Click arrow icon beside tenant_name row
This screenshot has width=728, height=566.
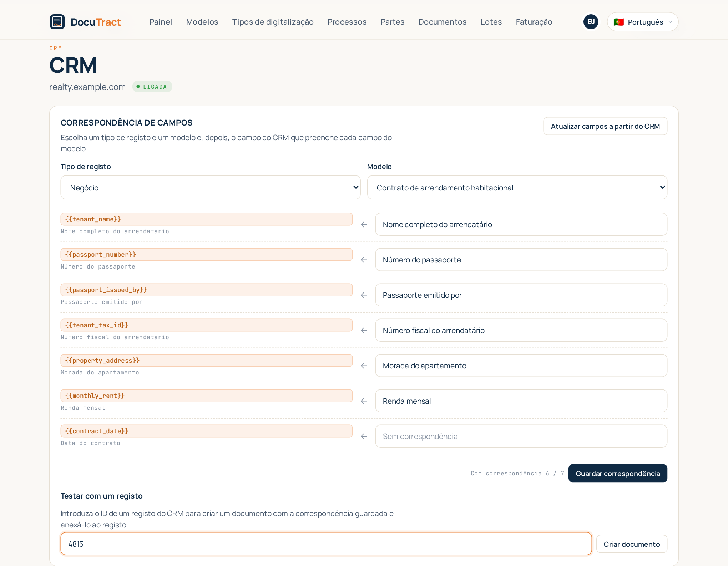(364, 224)
